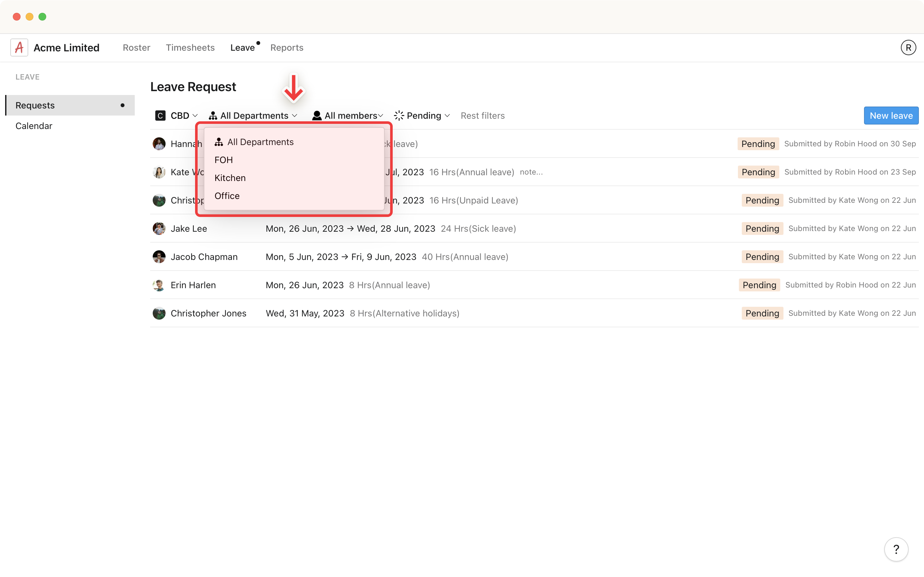
Task: Switch to the Calendar sidebar view
Action: coord(34,125)
